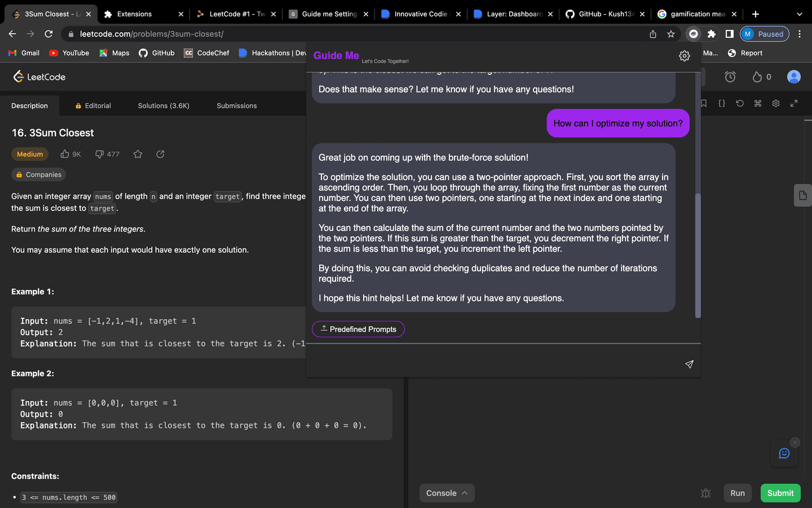Switch to Solutions (3.6K) tab
812x508 pixels.
click(x=164, y=106)
